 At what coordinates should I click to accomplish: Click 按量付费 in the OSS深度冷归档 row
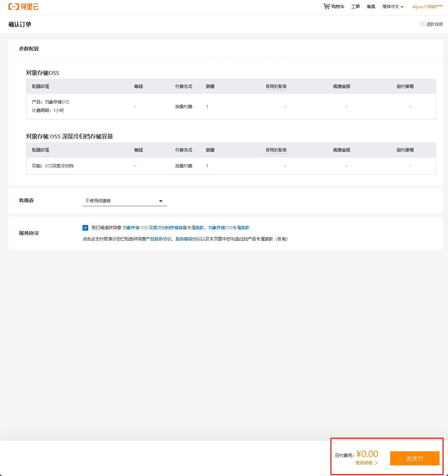pos(184,166)
